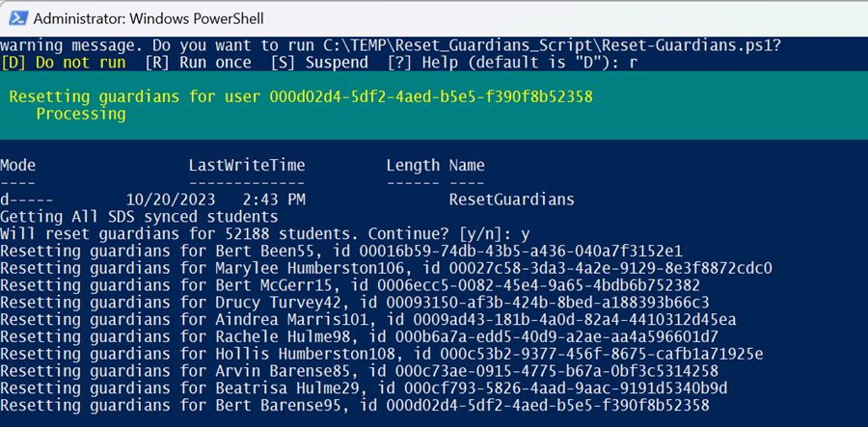Click the [S] Suspend option text

(x=319, y=63)
